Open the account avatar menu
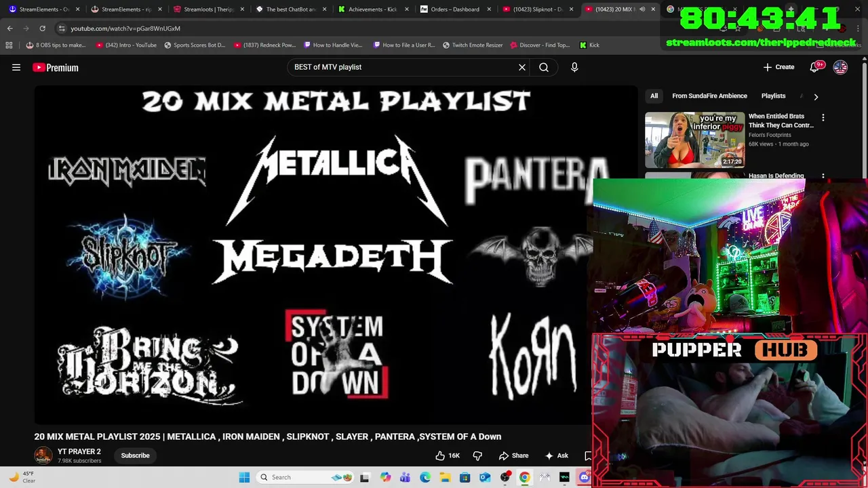This screenshot has height=488, width=868. tap(840, 67)
